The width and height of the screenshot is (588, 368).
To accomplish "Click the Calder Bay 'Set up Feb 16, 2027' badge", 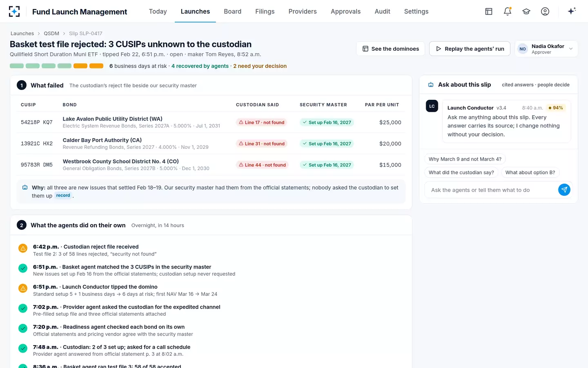I will (x=327, y=144).
